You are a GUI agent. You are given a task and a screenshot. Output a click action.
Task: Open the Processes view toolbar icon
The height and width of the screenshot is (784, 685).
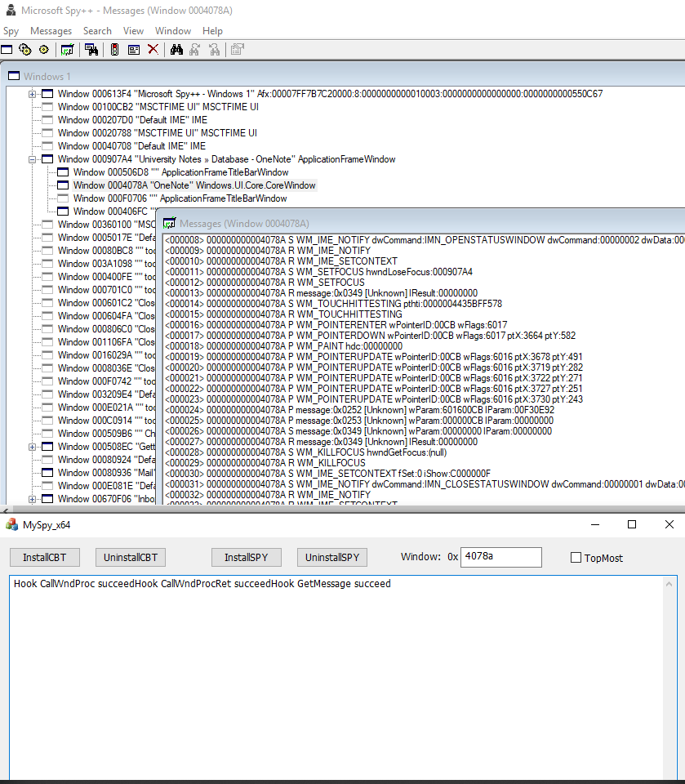(25, 50)
